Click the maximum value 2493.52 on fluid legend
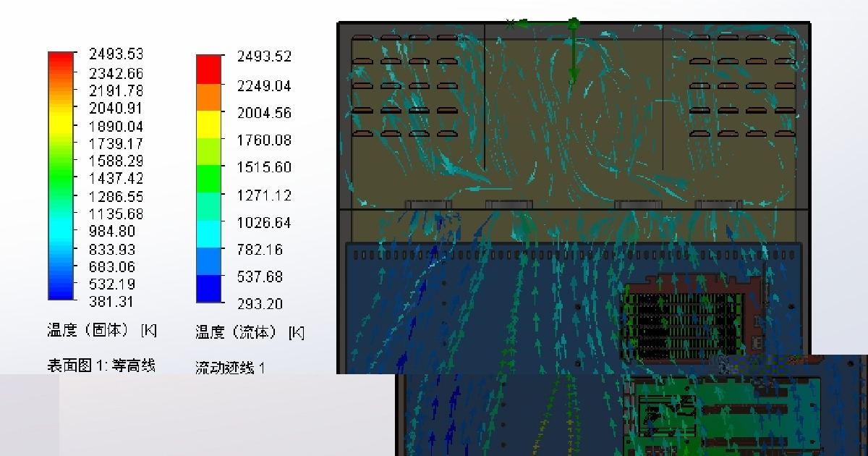This screenshot has height=456, width=868. tap(264, 56)
